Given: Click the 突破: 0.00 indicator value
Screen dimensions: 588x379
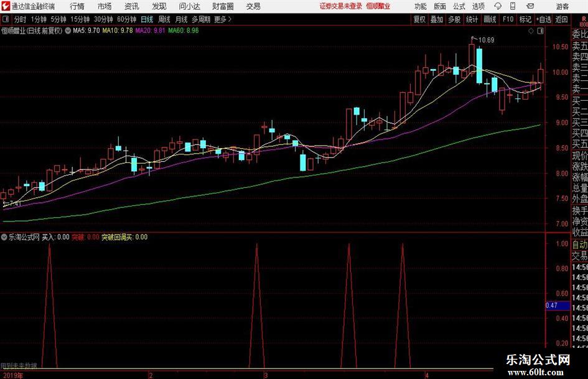Looking at the screenshot, I should [x=85, y=237].
